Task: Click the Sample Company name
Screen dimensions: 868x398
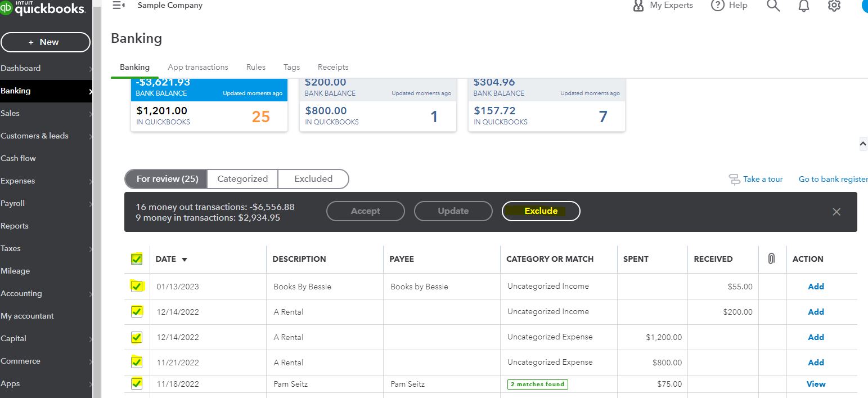Action: tap(170, 5)
